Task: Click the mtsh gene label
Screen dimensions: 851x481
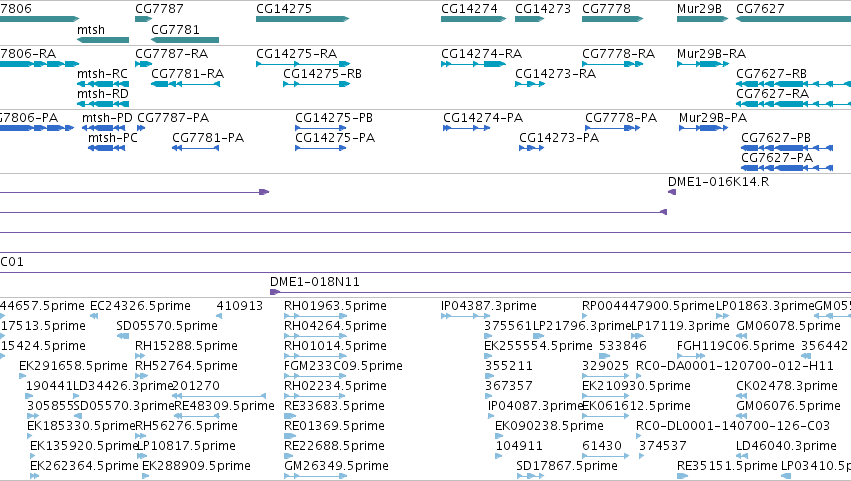Action: point(91,30)
